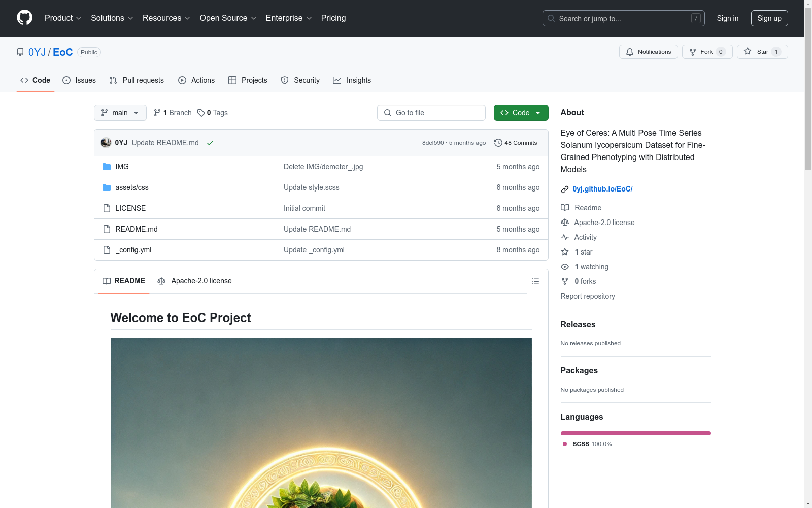
Task: Click the tag icon beside 0 Tags
Action: [201, 113]
